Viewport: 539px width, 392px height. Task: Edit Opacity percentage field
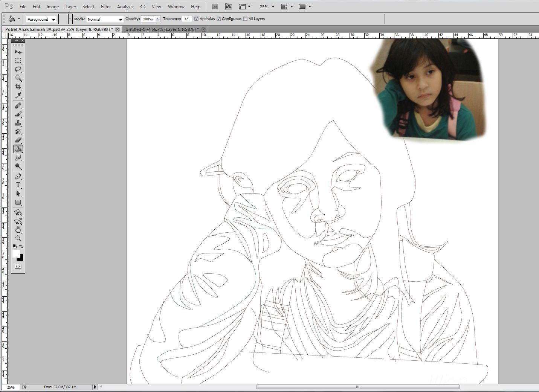148,19
